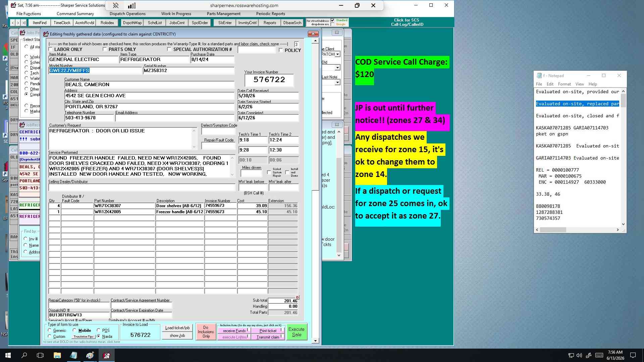Click the Execute Sale button

(297, 332)
